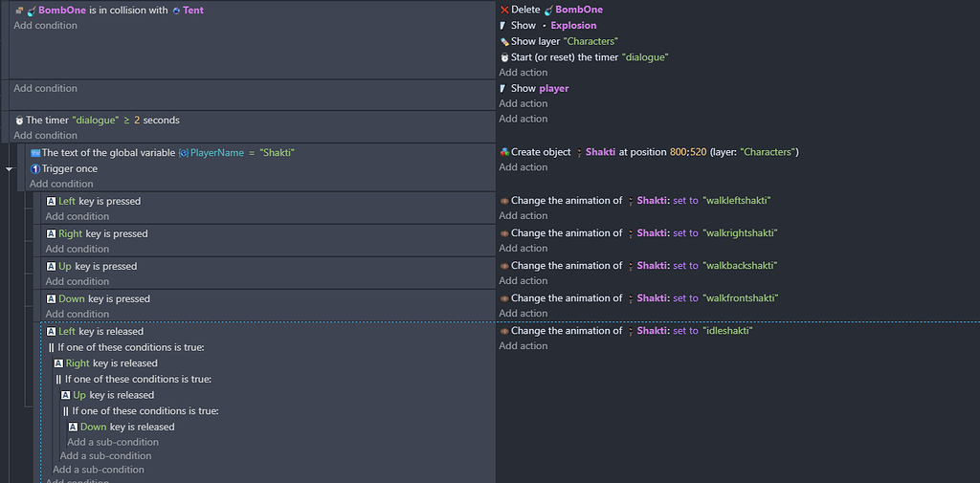Click the "Tent" object parameter in collision condition

pos(192,11)
